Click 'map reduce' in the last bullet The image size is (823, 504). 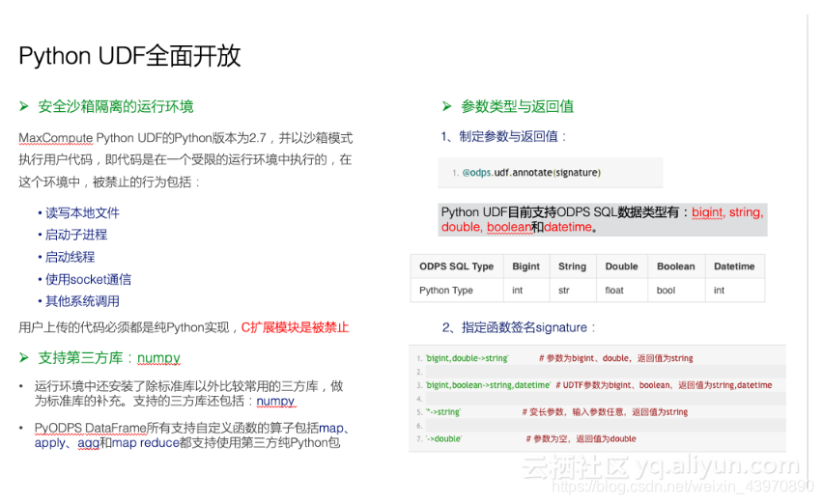point(146,442)
